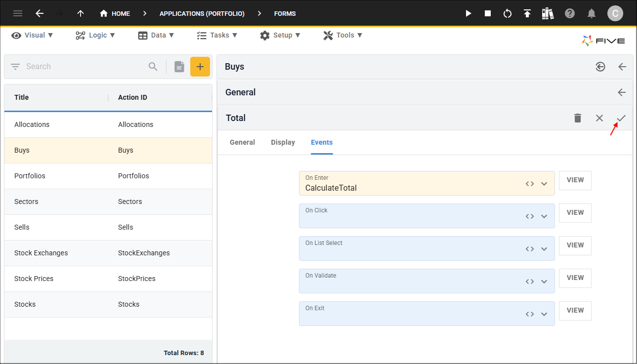Expand On Enter dropdown arrow

pyautogui.click(x=544, y=184)
